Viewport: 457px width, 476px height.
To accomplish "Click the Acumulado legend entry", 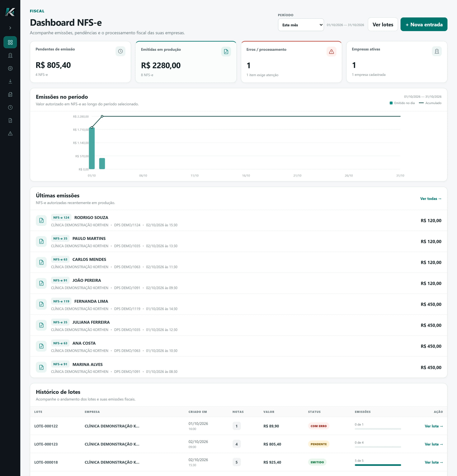I will pyautogui.click(x=430, y=103).
